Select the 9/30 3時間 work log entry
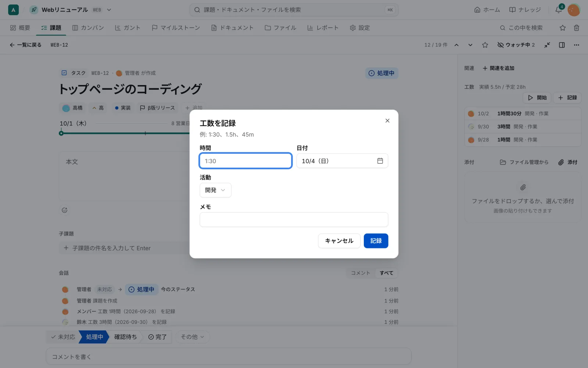This screenshot has width=588, height=368. (x=523, y=127)
